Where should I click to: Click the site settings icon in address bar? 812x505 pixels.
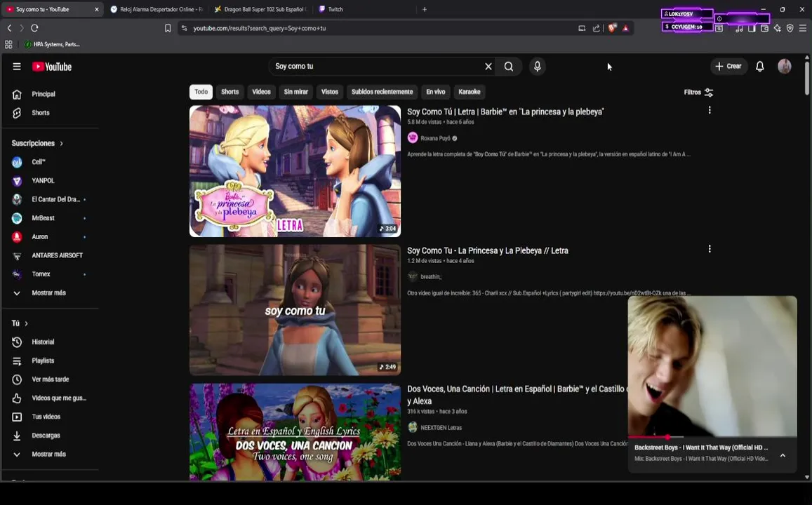pos(184,28)
